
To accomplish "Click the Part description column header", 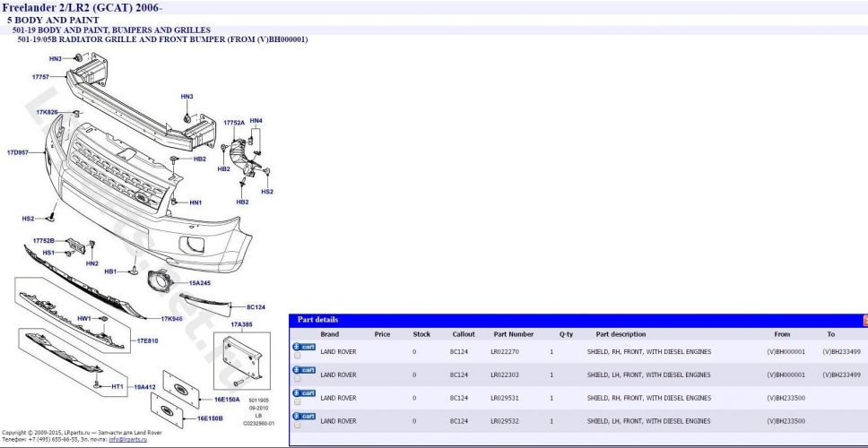I will click(x=621, y=334).
